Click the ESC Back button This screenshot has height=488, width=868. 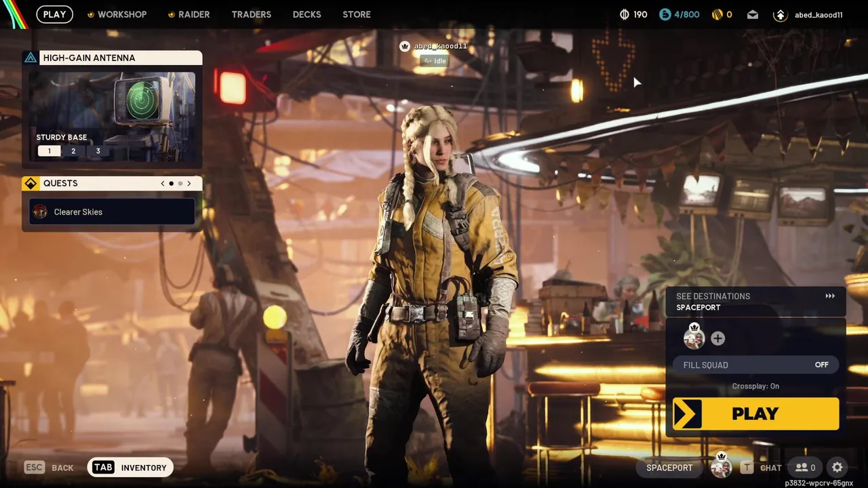click(49, 468)
